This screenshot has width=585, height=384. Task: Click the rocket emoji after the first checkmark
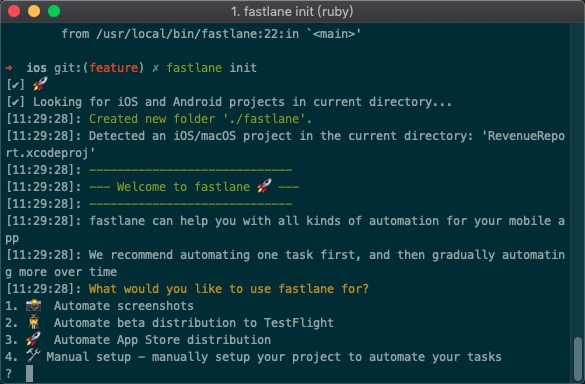(x=40, y=84)
